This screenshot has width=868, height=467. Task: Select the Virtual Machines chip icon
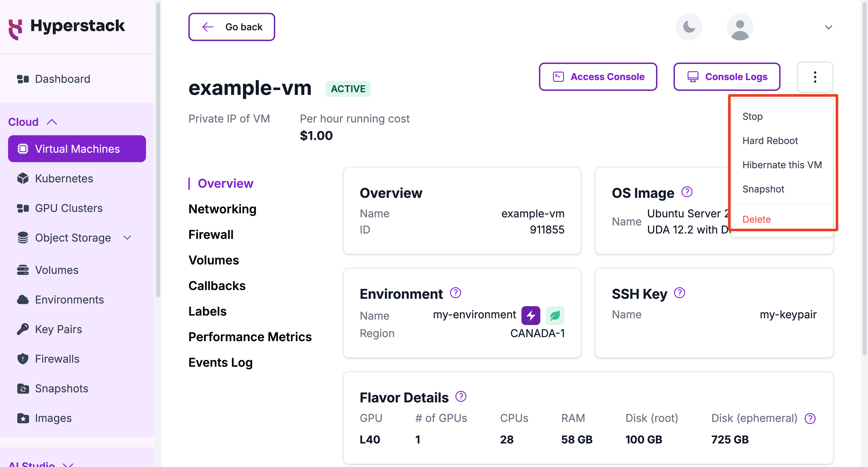pyautogui.click(x=23, y=149)
